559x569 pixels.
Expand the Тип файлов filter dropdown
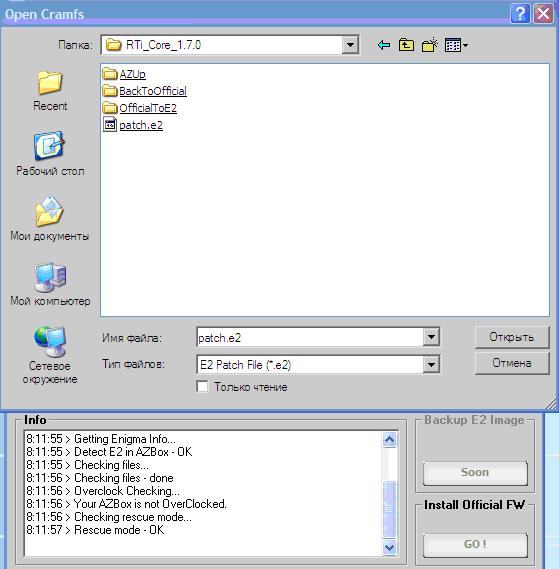click(x=431, y=364)
